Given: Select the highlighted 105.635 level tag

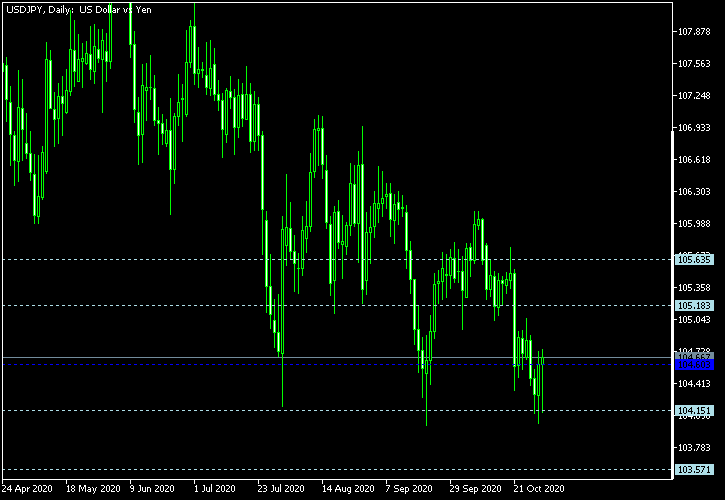Looking at the screenshot, I should click(694, 259).
